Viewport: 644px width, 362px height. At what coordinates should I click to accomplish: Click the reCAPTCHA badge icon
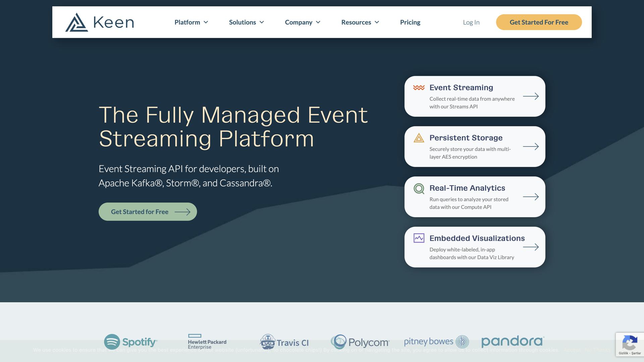[x=629, y=343]
